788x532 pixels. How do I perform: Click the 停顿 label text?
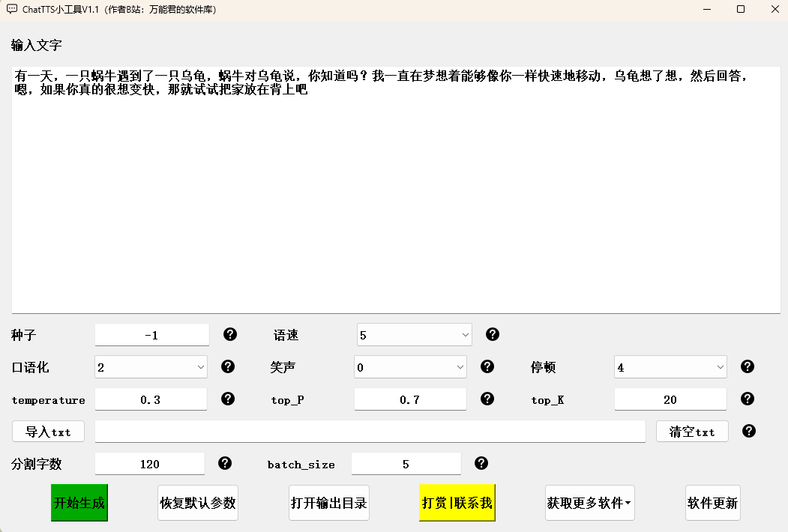[x=544, y=367]
